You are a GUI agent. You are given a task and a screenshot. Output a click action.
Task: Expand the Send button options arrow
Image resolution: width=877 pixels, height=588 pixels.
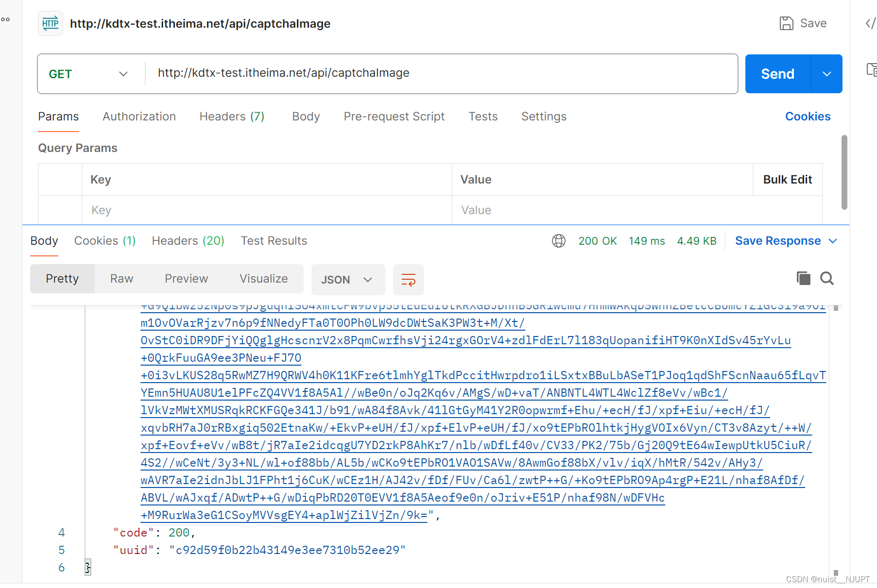pos(826,74)
